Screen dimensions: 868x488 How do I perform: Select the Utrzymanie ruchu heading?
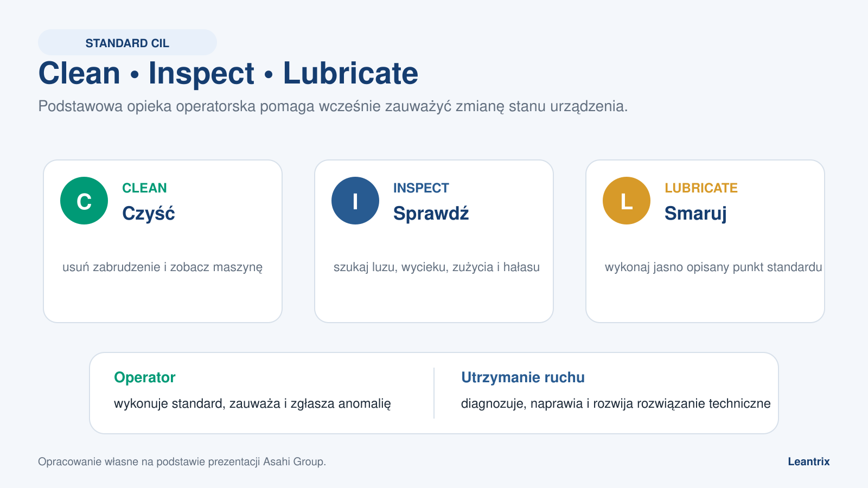click(523, 377)
